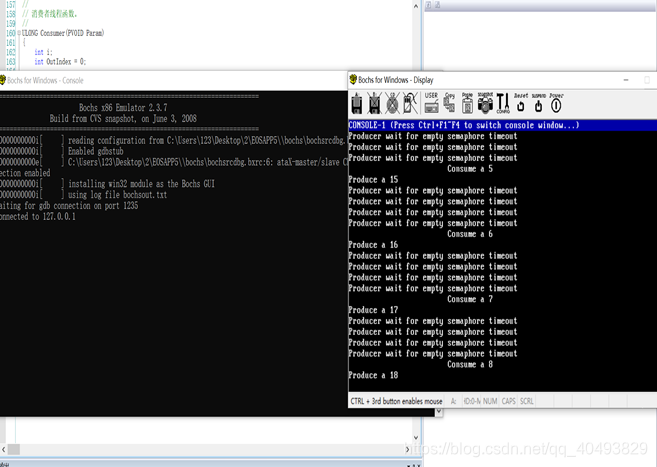Click the Paste icon in Bochs toolbar

pyautogui.click(x=467, y=103)
